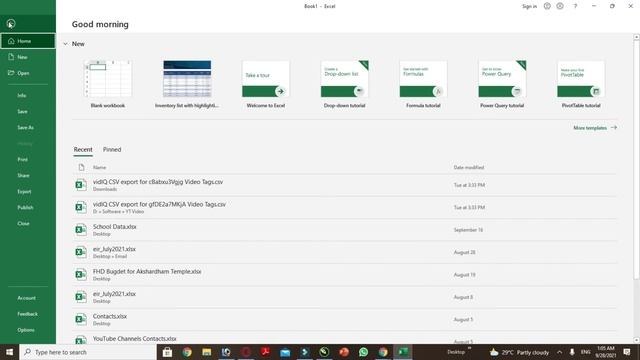The height and width of the screenshot is (360, 640).
Task: Click Sign in at the top
Action: 529,6
